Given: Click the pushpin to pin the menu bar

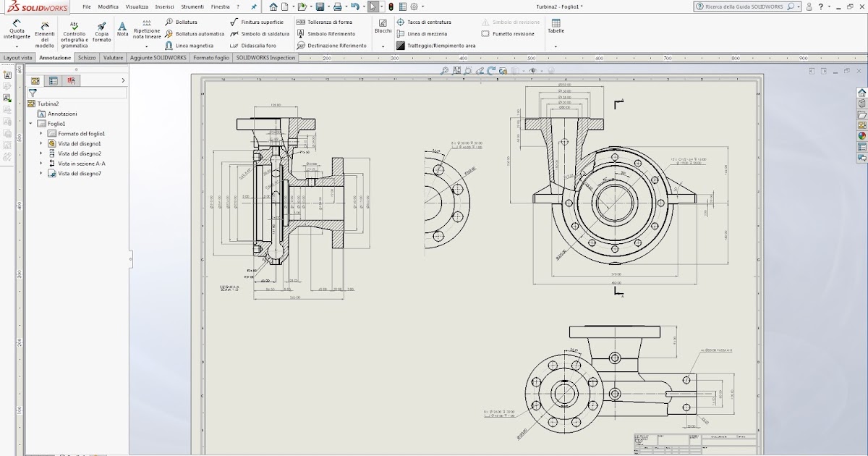Looking at the screenshot, I should point(253,6).
